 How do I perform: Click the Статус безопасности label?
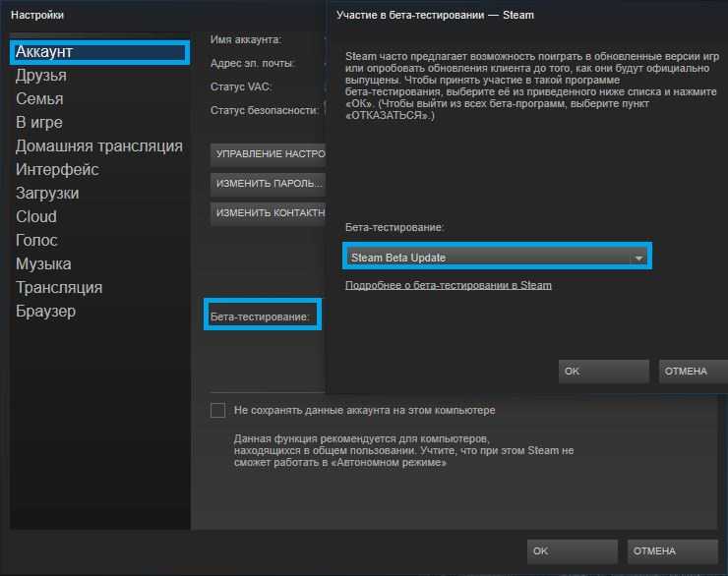(x=265, y=110)
